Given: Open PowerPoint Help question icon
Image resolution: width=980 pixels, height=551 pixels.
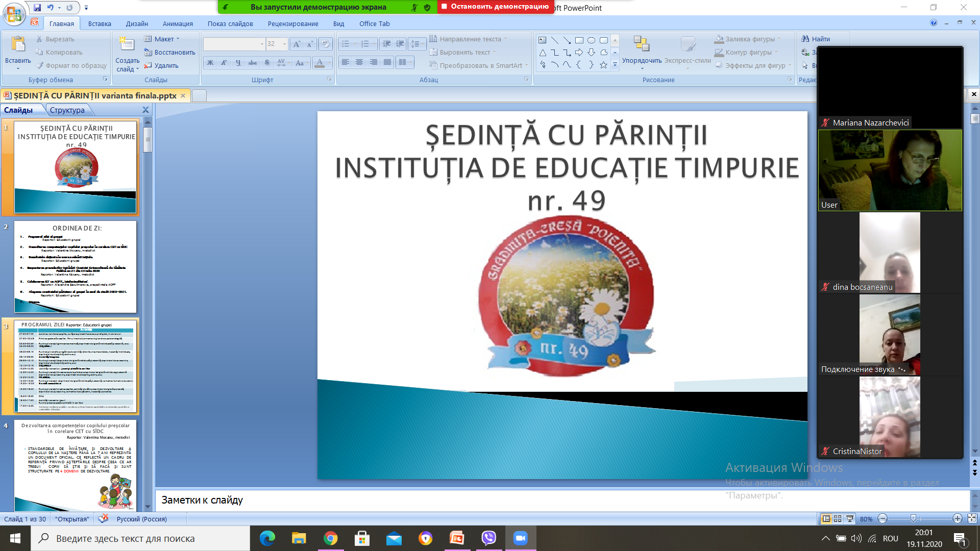Looking at the screenshot, I should click(934, 23).
